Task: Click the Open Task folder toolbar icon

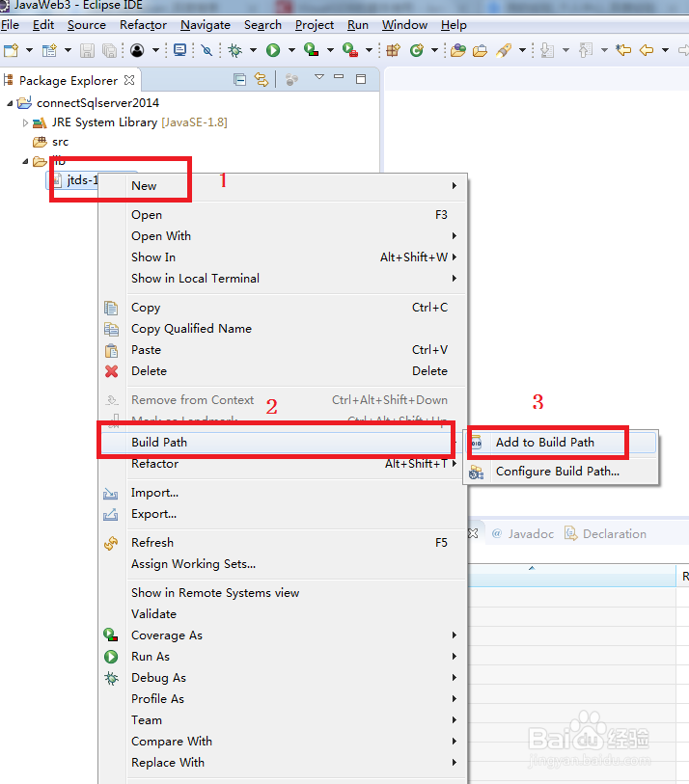Action: pyautogui.click(x=480, y=50)
